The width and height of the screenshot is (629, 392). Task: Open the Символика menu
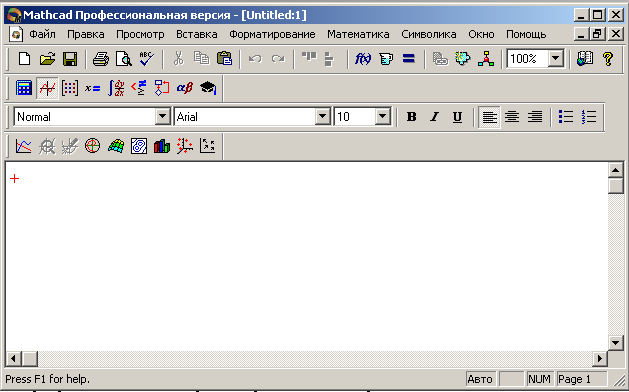[429, 35]
